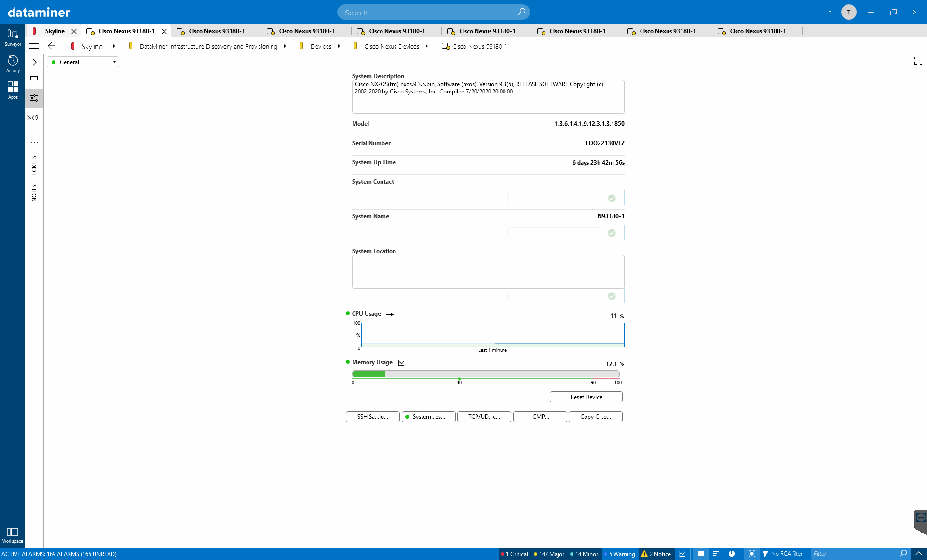Click the Cisco Nexus 93180-1 breadcrumb item
927x560 pixels.
tap(479, 47)
